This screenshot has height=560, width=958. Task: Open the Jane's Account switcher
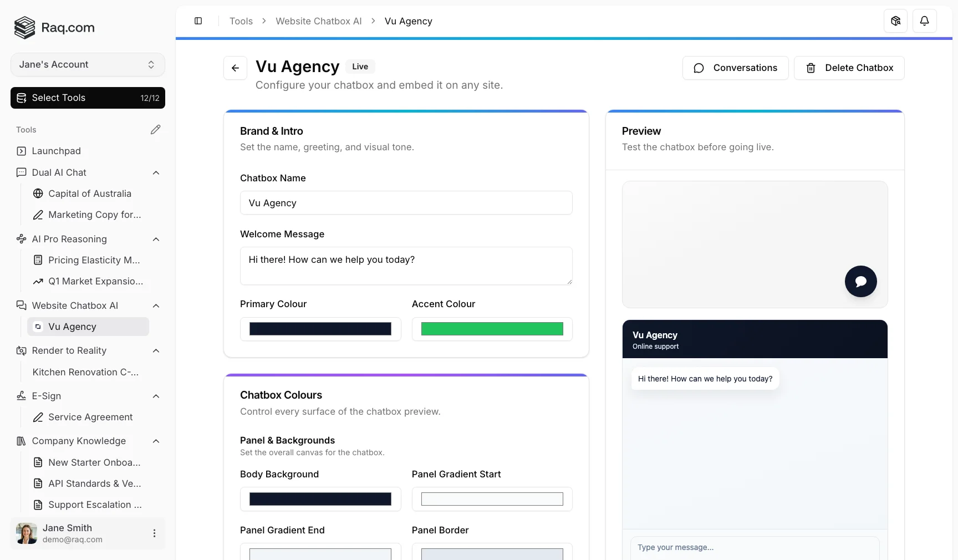pos(87,64)
